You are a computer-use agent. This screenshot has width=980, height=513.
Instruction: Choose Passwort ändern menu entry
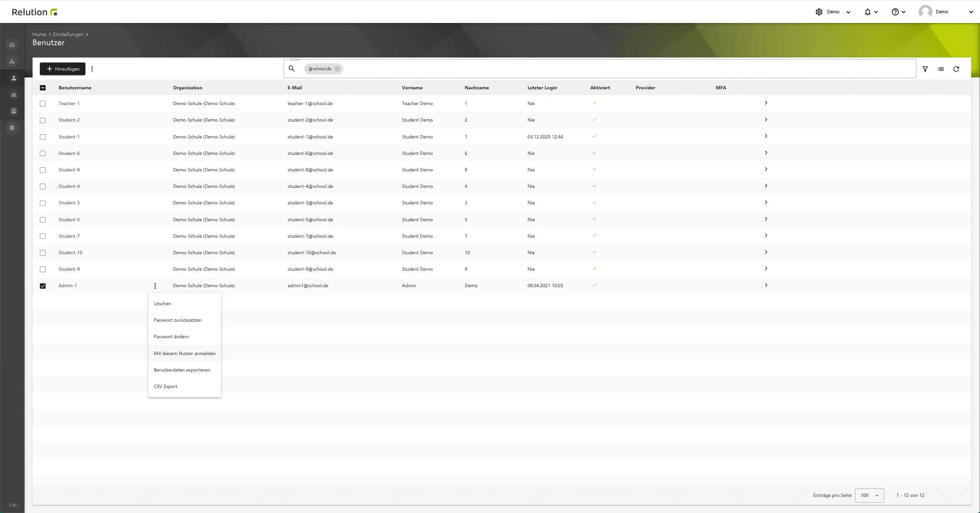click(184, 337)
